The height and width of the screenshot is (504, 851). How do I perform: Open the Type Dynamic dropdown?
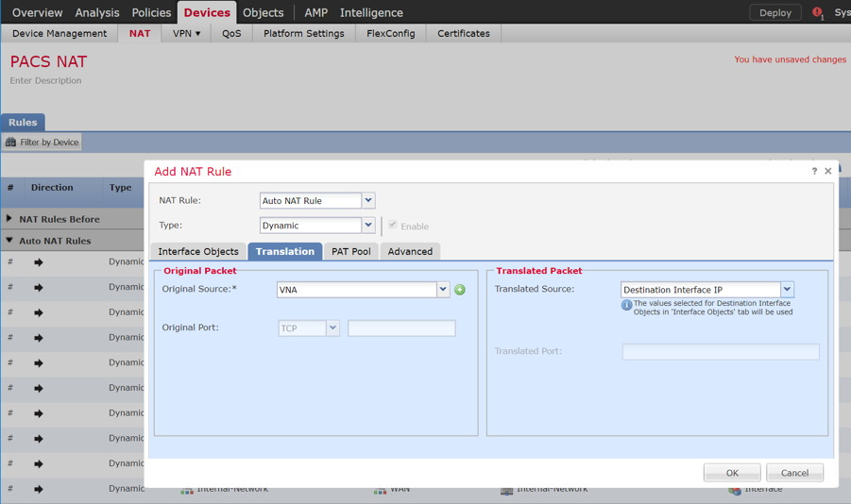[x=368, y=226]
